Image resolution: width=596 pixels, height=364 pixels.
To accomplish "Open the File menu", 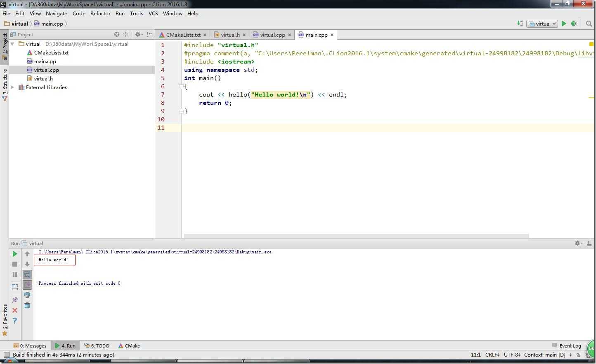I will pyautogui.click(x=6, y=13).
